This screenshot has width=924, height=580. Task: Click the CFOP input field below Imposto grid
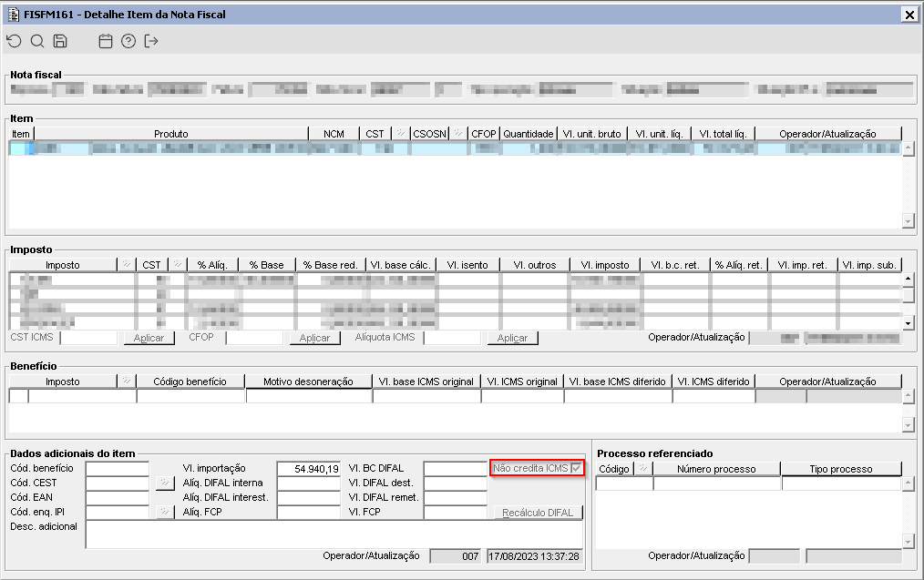pos(254,338)
